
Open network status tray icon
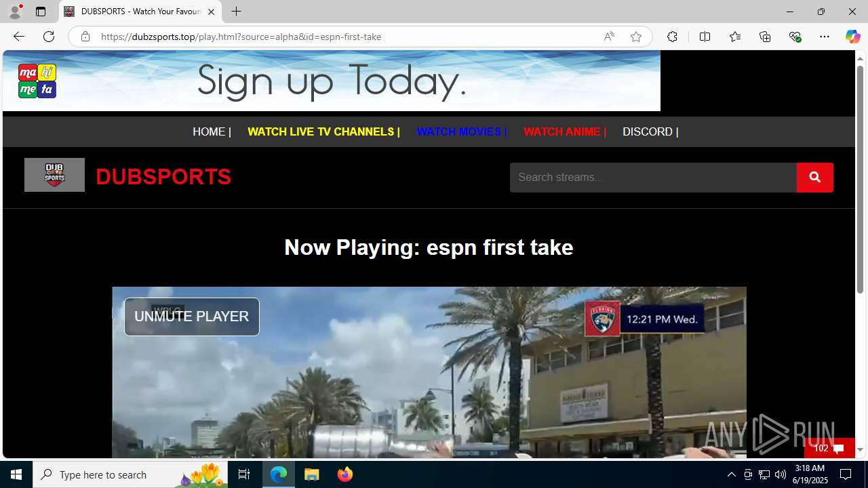(x=764, y=474)
